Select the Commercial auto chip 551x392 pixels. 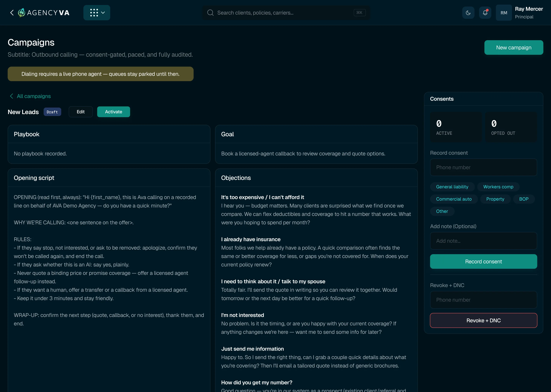454,199
